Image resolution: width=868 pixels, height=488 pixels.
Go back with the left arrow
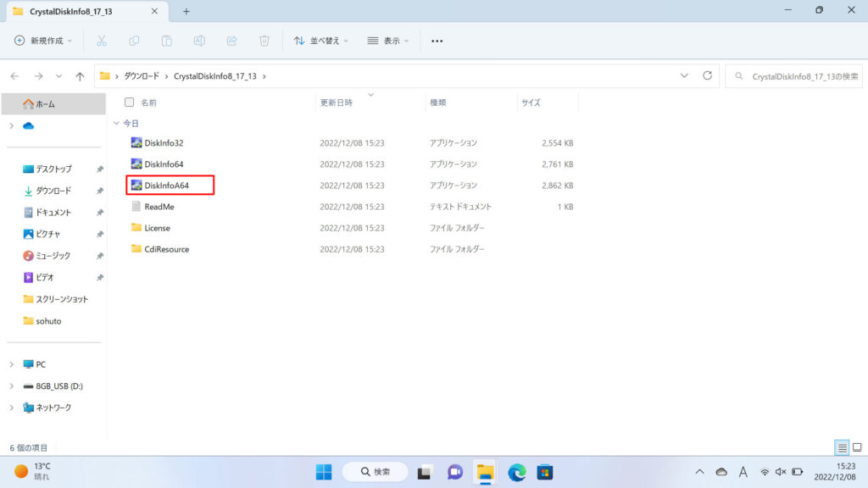click(15, 76)
